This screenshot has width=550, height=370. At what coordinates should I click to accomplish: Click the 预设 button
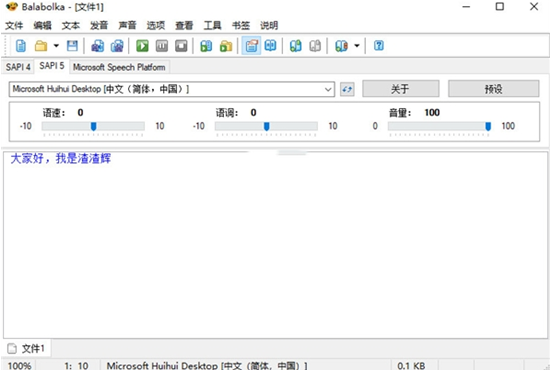[x=494, y=89]
